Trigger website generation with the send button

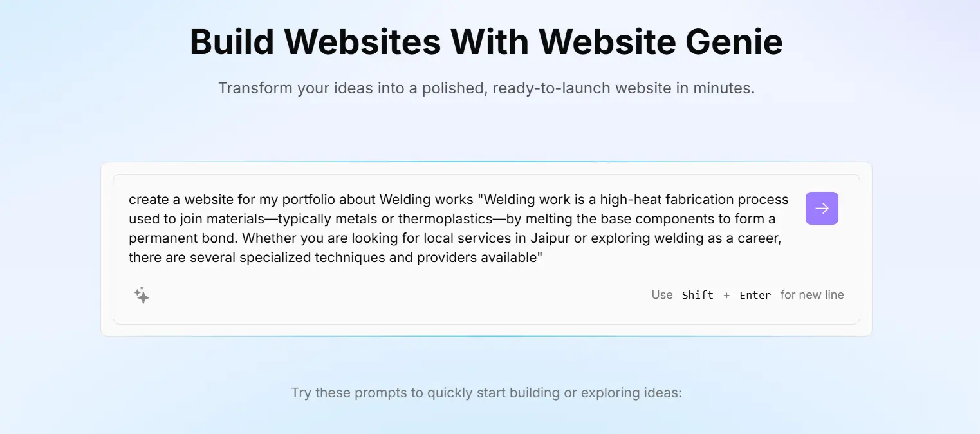pos(822,208)
